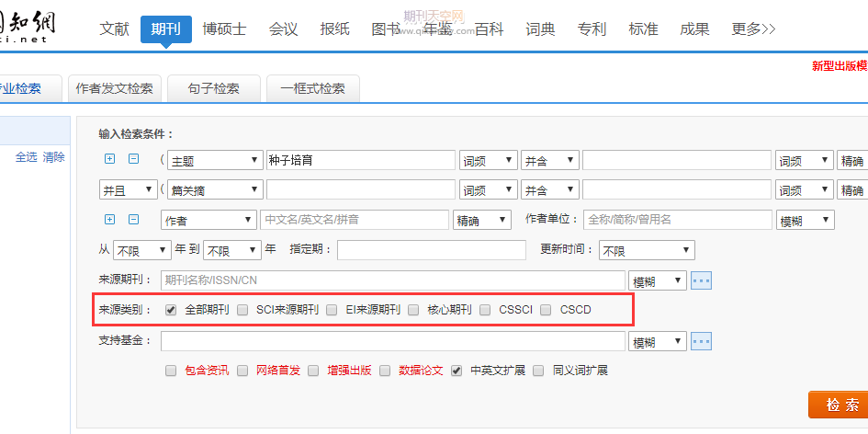Disable the 中英文扩展 checkbox
The image size is (868, 434).
click(x=457, y=371)
